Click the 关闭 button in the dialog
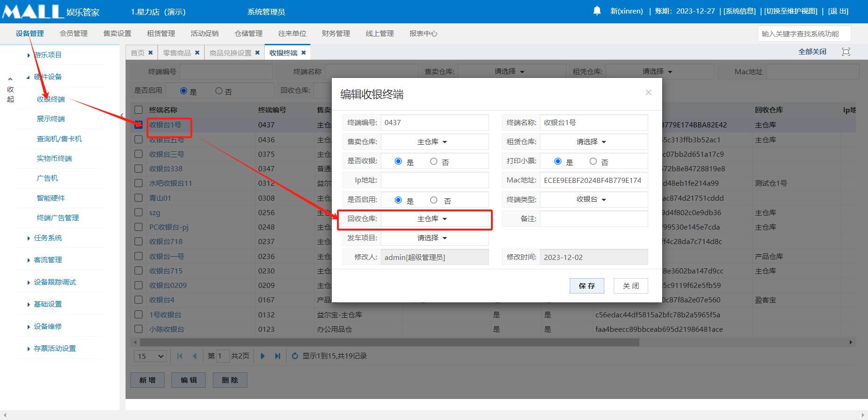This screenshot has height=420, width=868. pyautogui.click(x=631, y=286)
